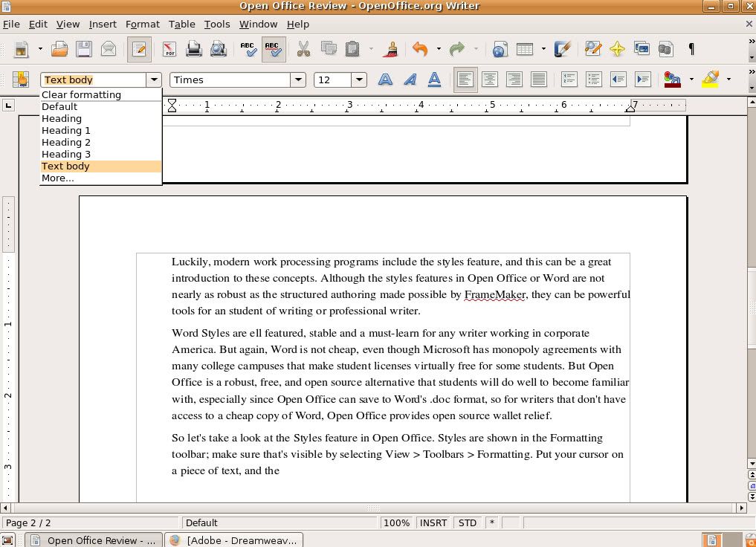Open the Edit menu
This screenshot has height=547, width=756.
[x=38, y=24]
